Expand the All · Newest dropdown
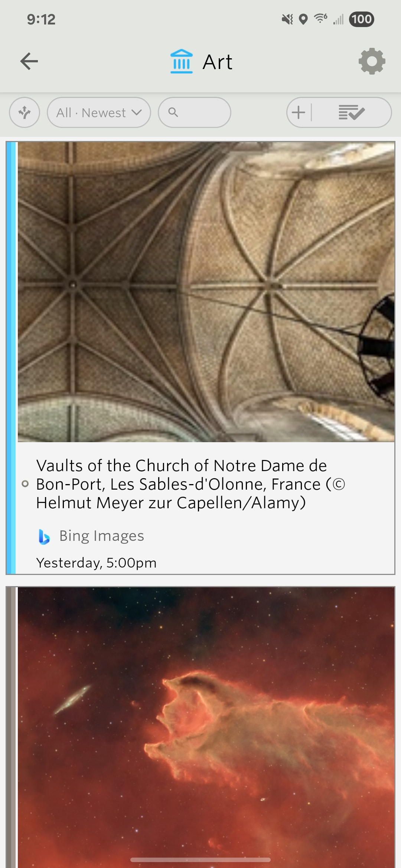This screenshot has width=401, height=868. click(99, 112)
